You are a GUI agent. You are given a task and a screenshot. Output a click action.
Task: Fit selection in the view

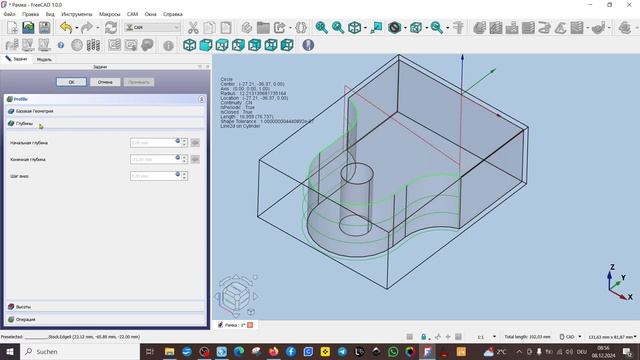tap(338, 27)
